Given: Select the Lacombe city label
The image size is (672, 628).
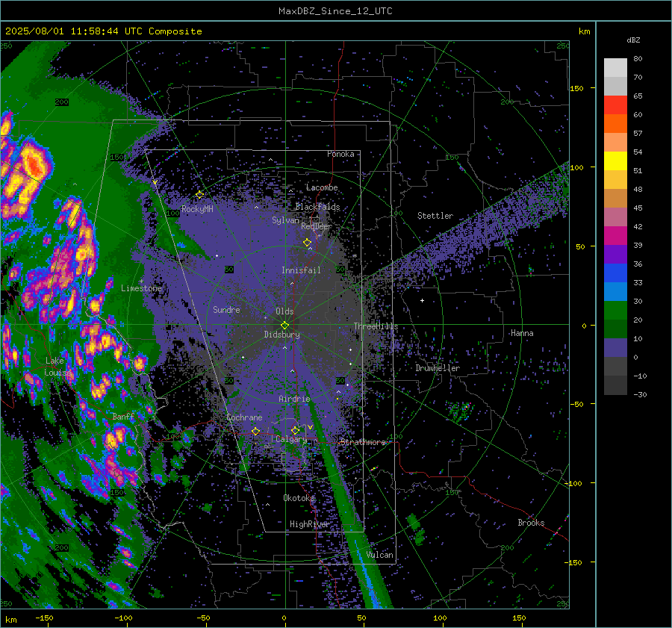Looking at the screenshot, I should pyautogui.click(x=322, y=187).
